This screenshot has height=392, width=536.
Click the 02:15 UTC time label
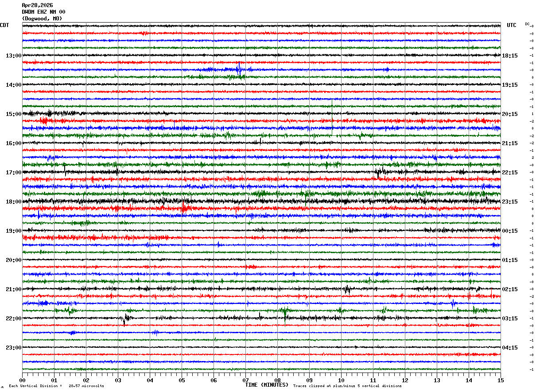click(x=509, y=289)
